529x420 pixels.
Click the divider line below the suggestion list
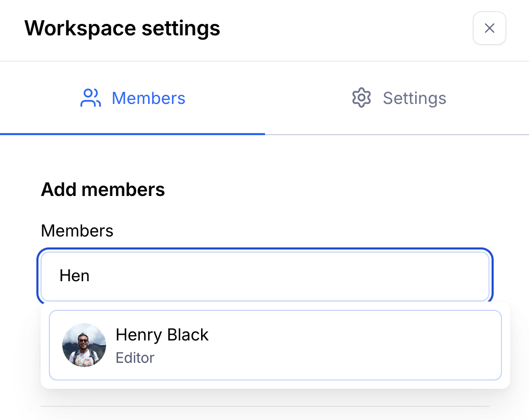coord(265,406)
